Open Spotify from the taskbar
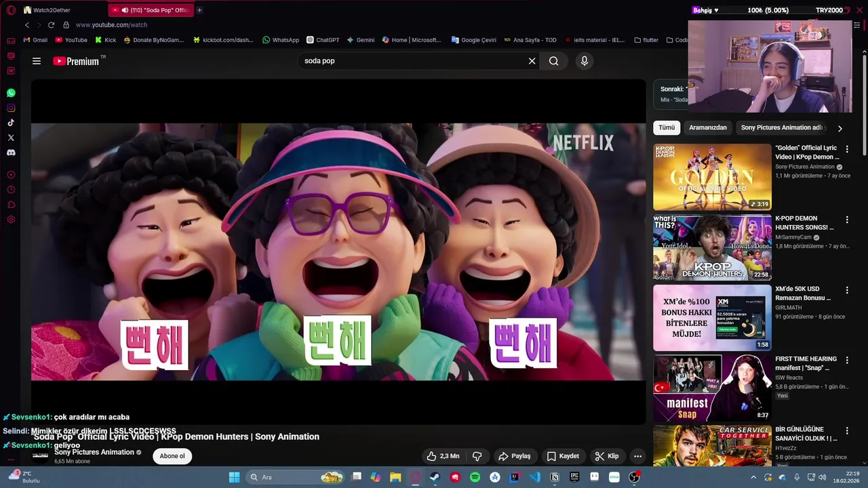 pyautogui.click(x=475, y=477)
